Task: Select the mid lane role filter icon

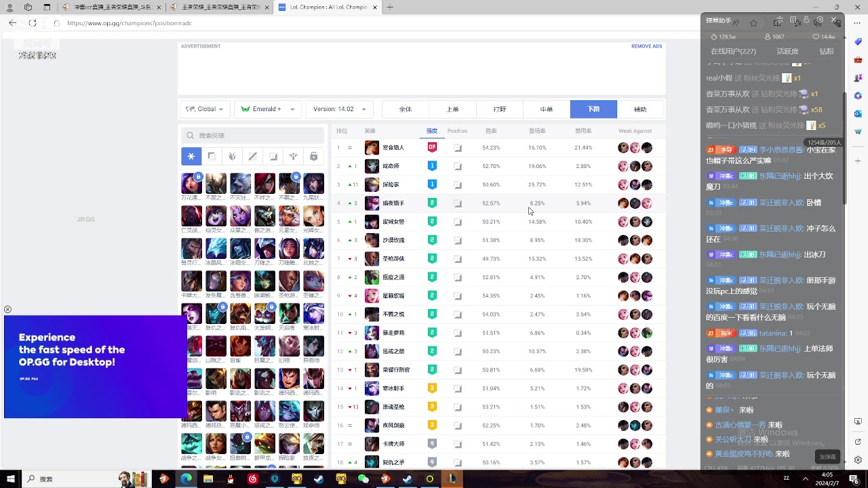Action: click(x=253, y=157)
